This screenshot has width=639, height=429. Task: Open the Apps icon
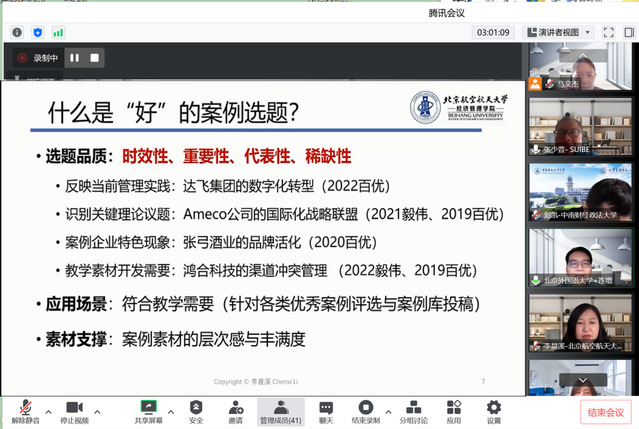[454, 410]
